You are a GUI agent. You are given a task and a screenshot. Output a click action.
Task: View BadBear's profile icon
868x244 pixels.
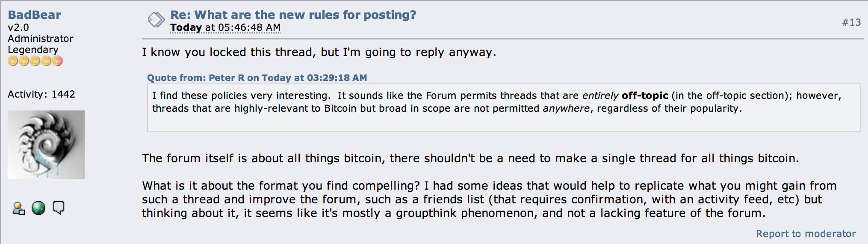coord(18,208)
